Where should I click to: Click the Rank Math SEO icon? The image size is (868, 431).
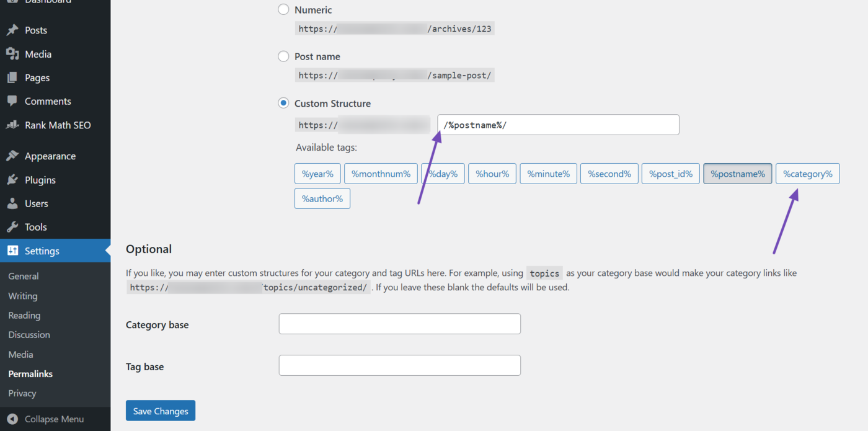[x=12, y=125]
